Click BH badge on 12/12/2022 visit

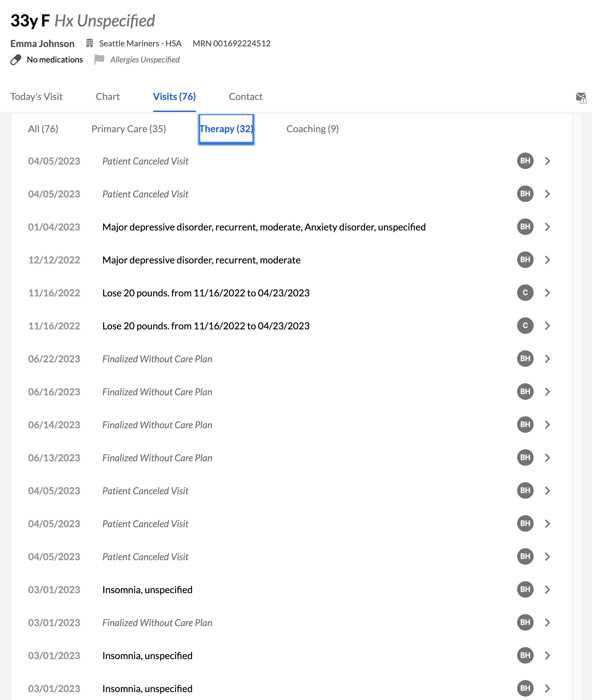point(525,260)
